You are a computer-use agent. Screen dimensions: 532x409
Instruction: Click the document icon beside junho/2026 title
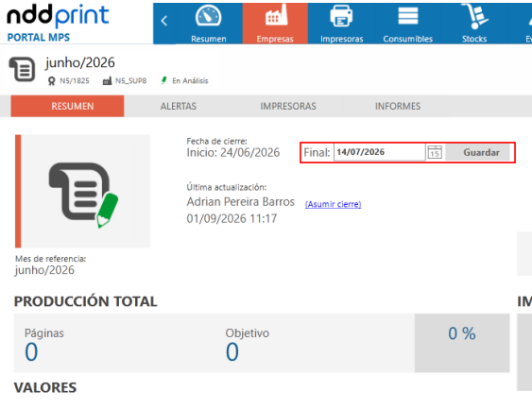(23, 70)
